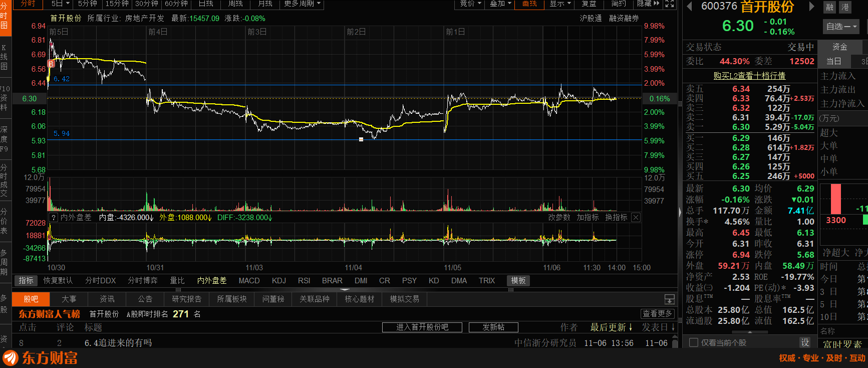Screen dimensions: 868x368
Task: Collapse quote panel with bottom triangle expander
Action: pyautogui.click(x=750, y=332)
